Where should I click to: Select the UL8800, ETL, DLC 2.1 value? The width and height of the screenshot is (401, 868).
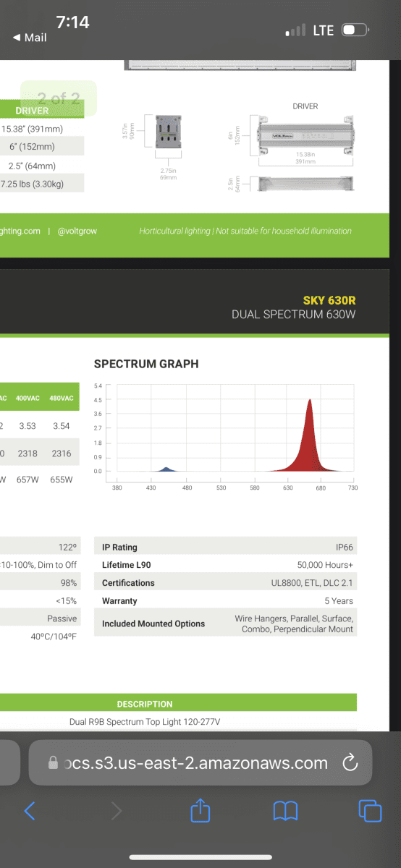coord(313,583)
